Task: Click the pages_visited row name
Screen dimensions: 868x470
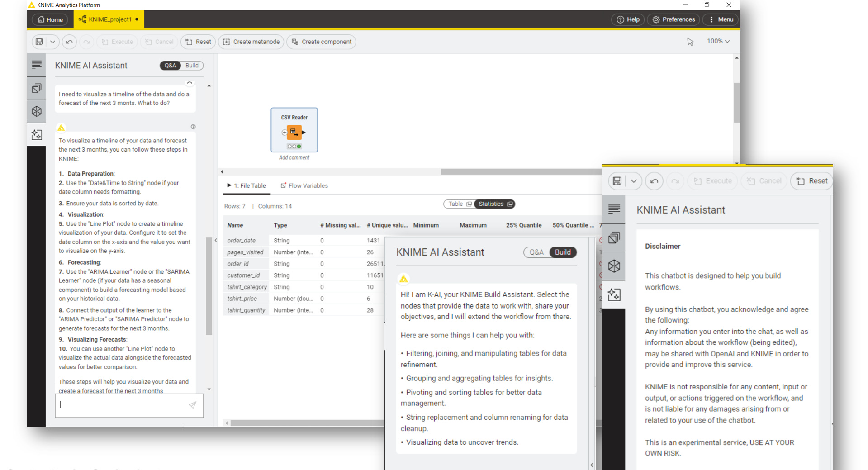Action: click(x=245, y=252)
